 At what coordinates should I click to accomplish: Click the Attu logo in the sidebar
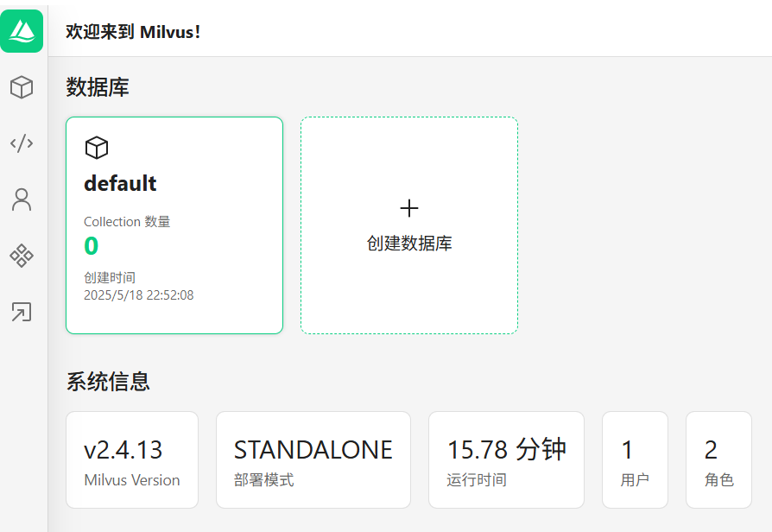click(22, 31)
